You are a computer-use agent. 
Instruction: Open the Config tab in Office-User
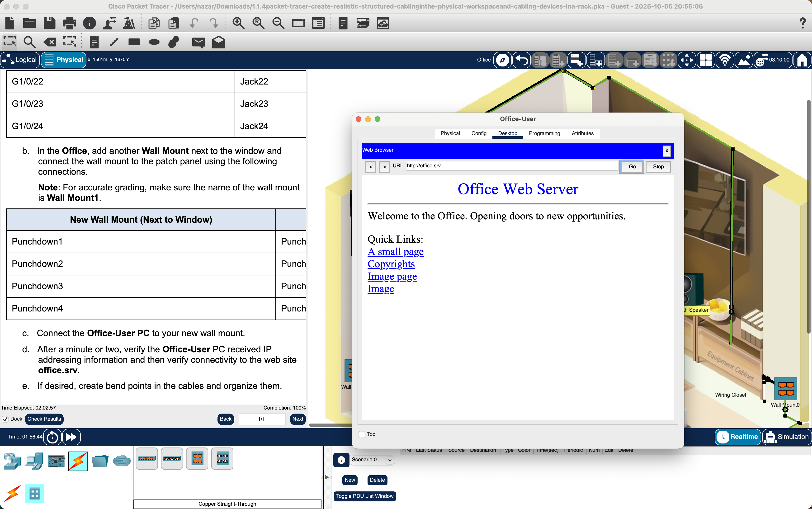click(x=479, y=133)
